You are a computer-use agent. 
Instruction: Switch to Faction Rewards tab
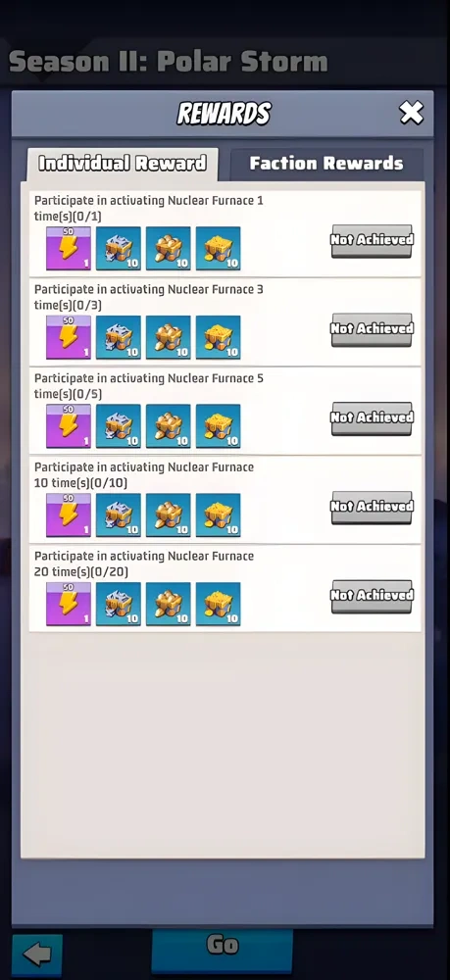[x=326, y=164]
